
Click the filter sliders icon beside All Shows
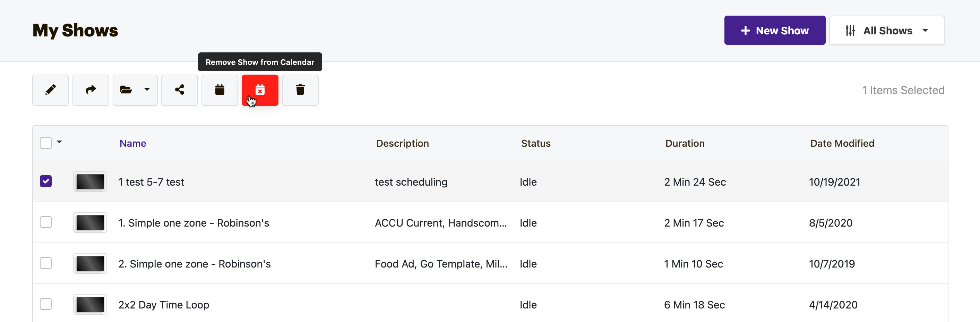[x=850, y=31]
